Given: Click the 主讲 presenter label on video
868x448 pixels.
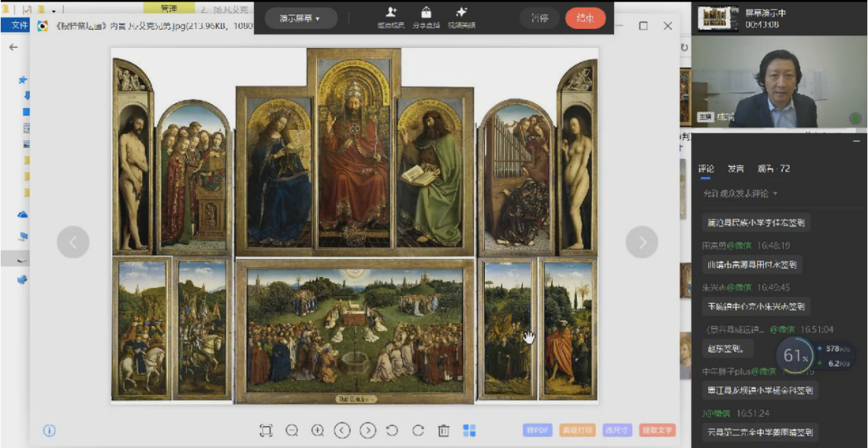Looking at the screenshot, I should coord(705,117).
